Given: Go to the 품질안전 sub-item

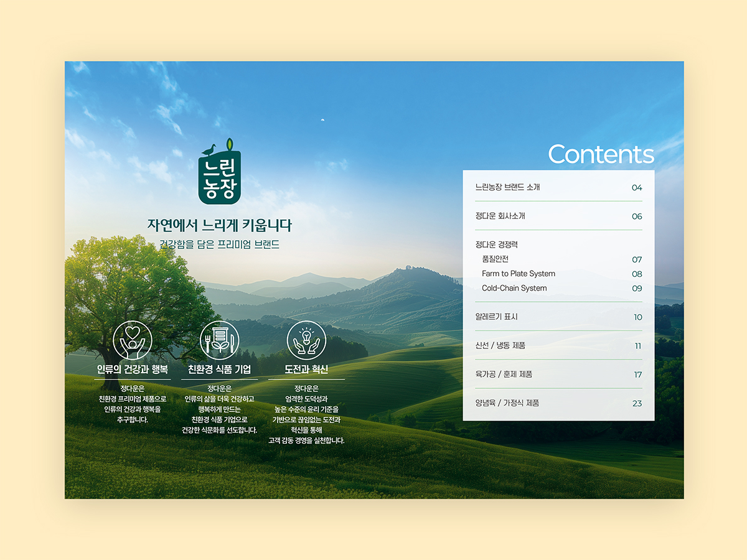Looking at the screenshot, I should pyautogui.click(x=495, y=259).
